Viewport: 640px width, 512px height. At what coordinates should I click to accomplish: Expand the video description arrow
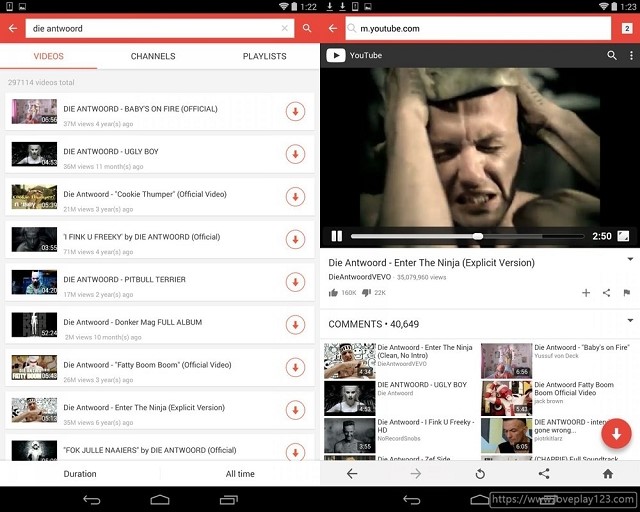pyautogui.click(x=630, y=259)
